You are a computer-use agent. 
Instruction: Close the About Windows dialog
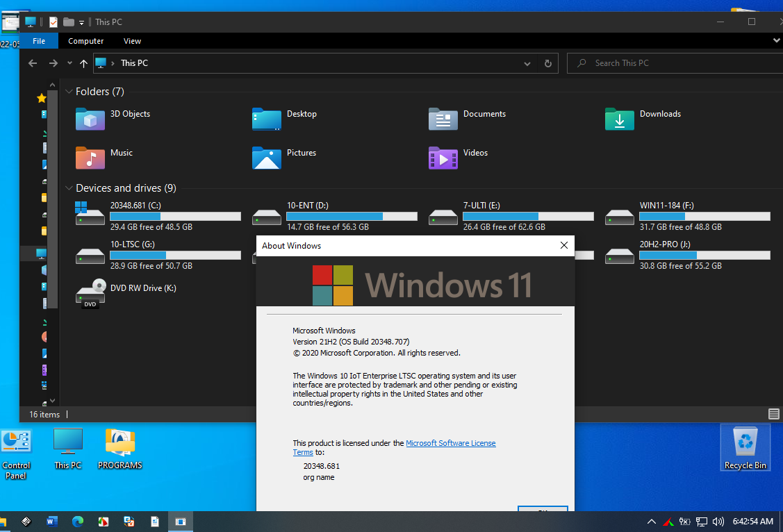pyautogui.click(x=563, y=246)
